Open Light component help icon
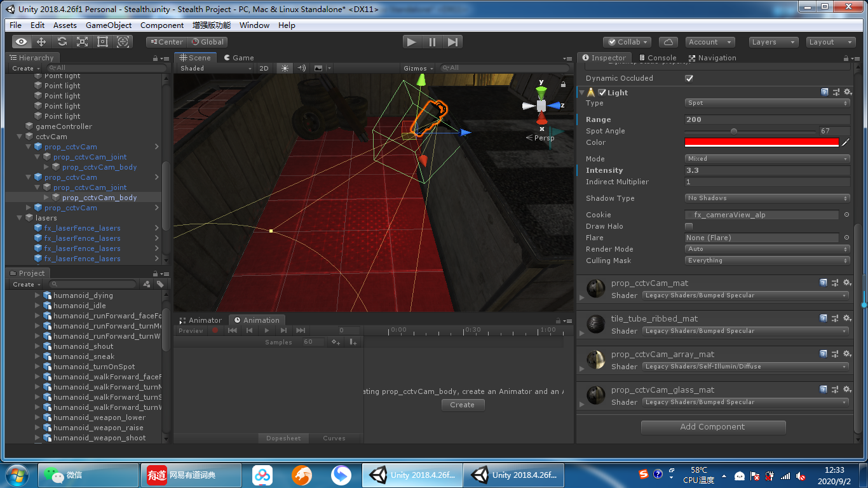Viewport: 868px width, 488px height. click(824, 92)
